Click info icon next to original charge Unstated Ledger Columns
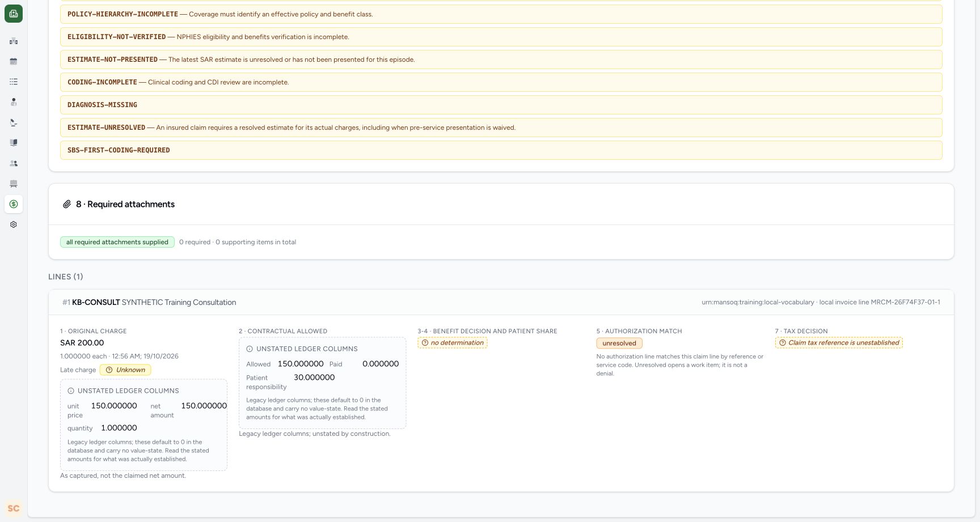980x522 pixels. coord(71,391)
